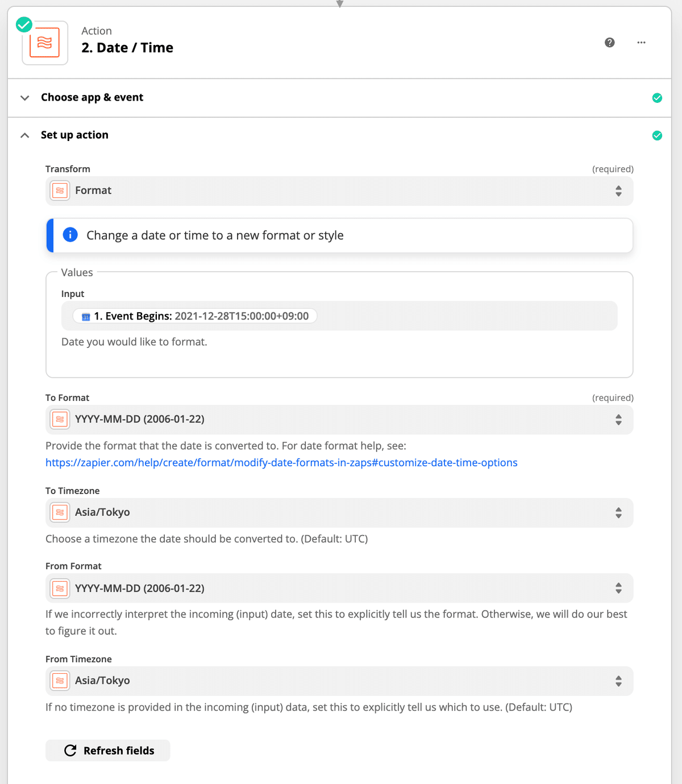Click the Formatter icon in the Transform field
Screen dimensions: 682x784
60,190
